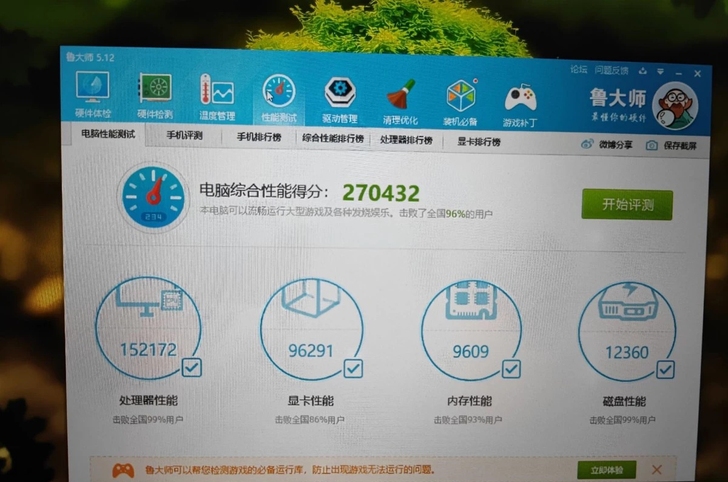
Task: Click the memory chip icon
Action: [x=470, y=300]
